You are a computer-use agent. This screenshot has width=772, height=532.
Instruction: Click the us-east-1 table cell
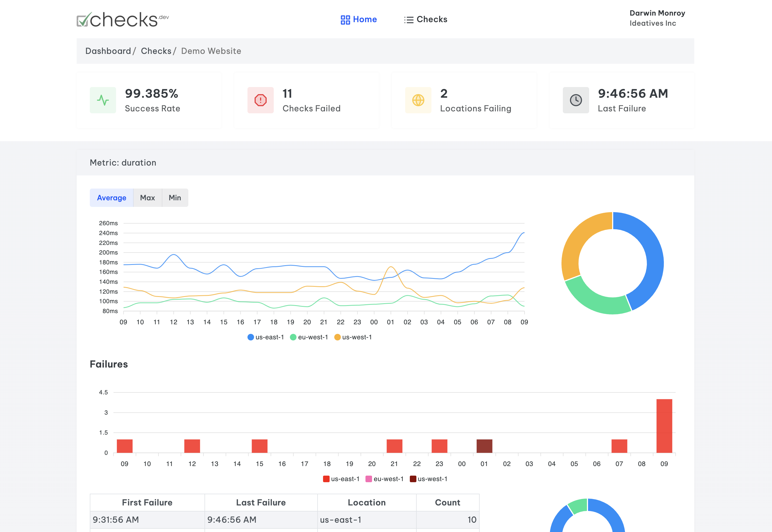point(367,520)
